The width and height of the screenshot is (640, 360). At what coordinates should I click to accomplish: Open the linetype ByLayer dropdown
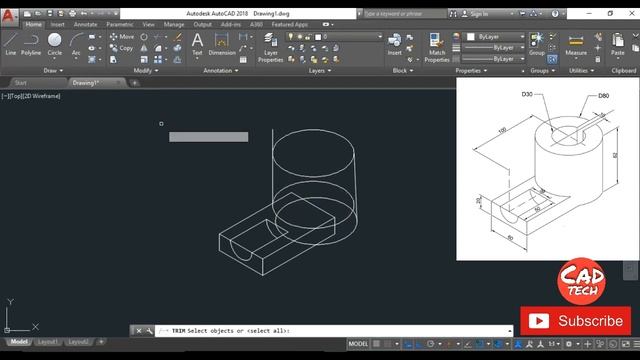494,59
